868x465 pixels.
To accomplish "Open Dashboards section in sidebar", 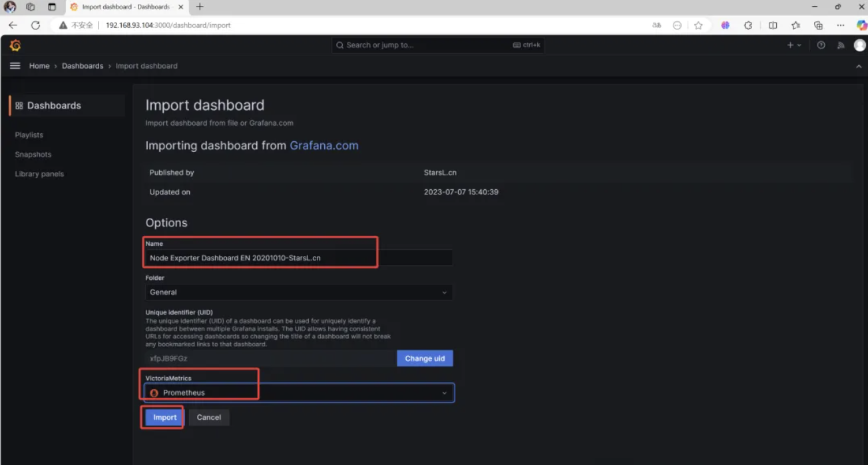I will point(67,105).
